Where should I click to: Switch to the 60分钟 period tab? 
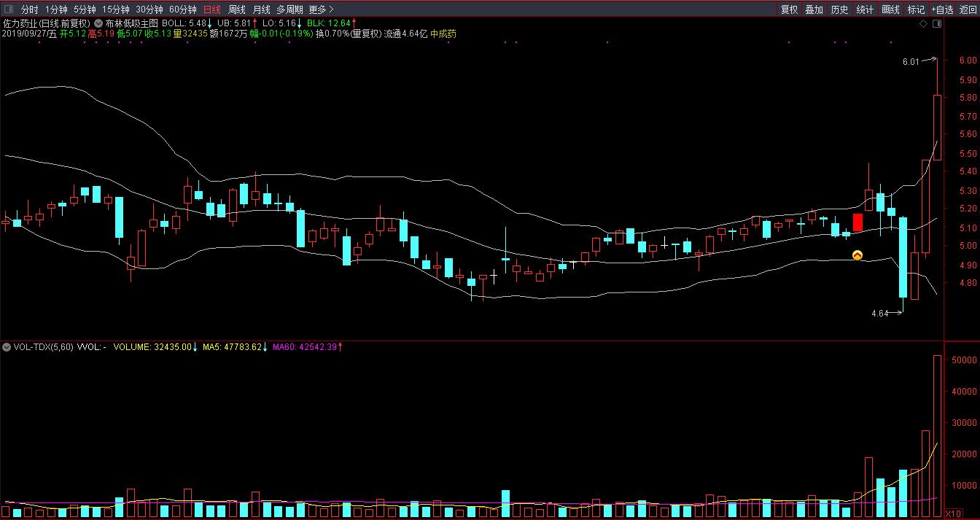coord(182,9)
